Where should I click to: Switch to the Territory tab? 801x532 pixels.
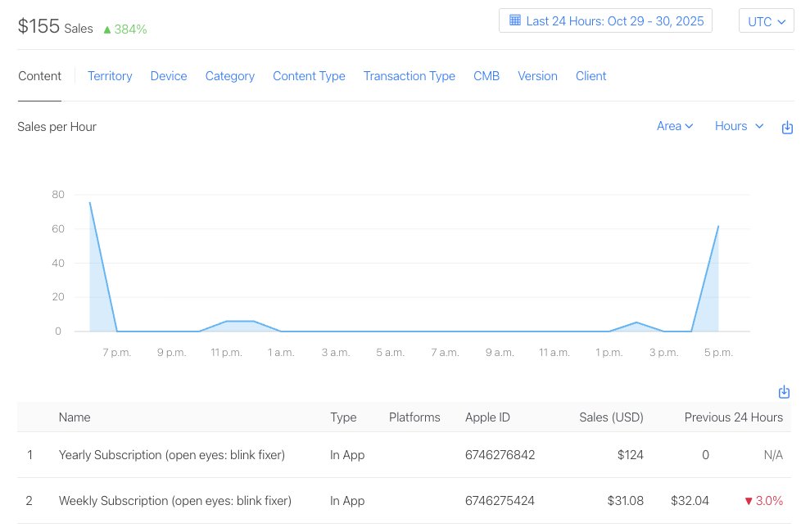click(110, 76)
